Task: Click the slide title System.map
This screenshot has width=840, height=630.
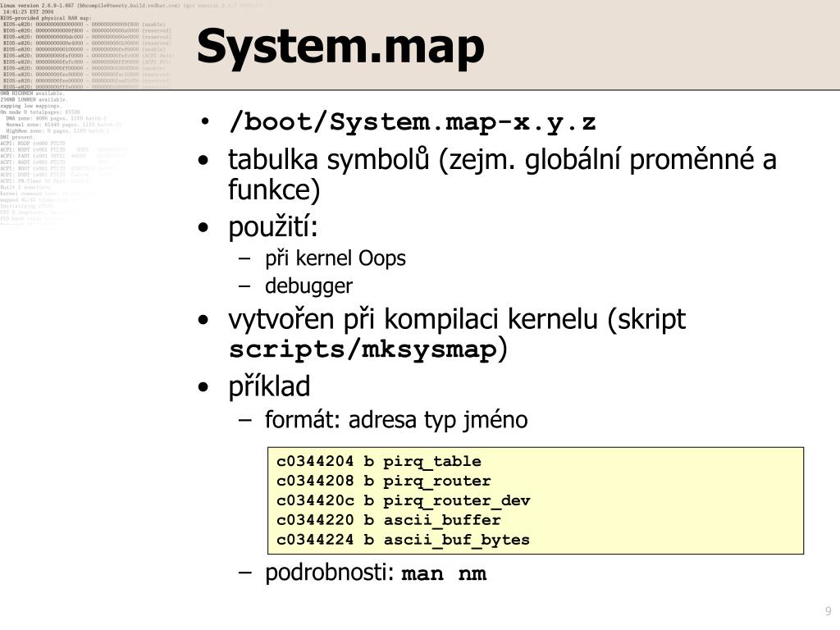Action: [x=340, y=47]
